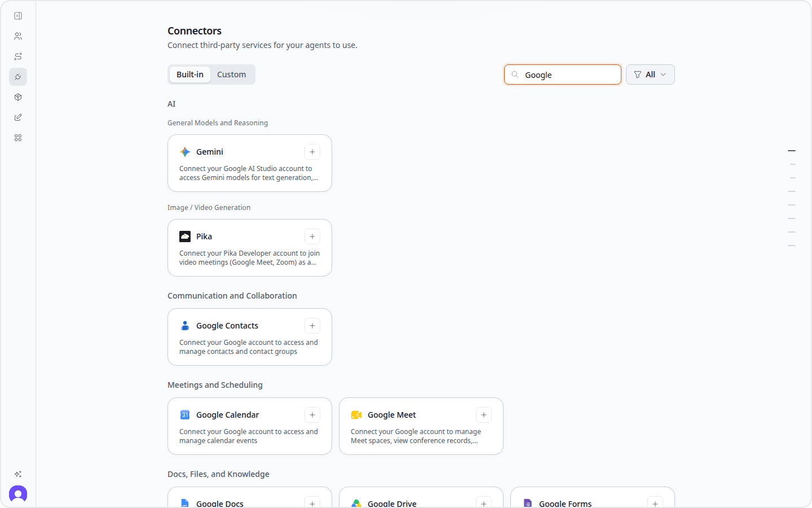Click the Google Meet camera icon
Image resolution: width=812 pixels, height=508 pixels.
[x=356, y=415]
